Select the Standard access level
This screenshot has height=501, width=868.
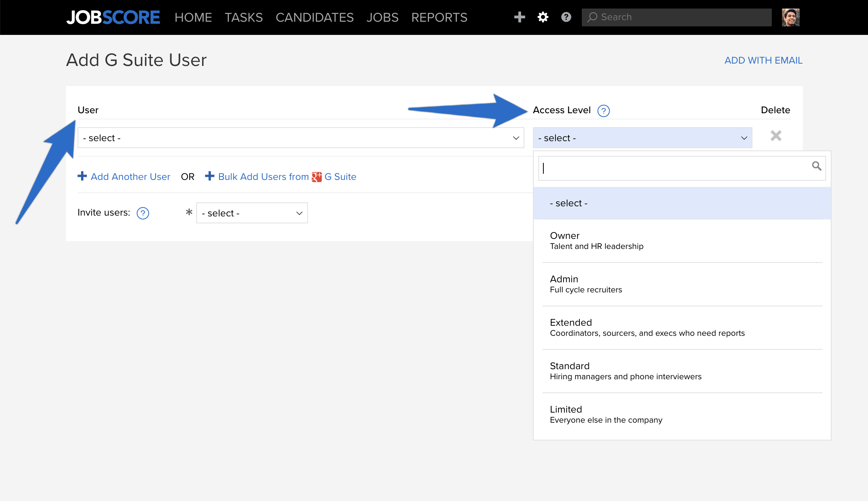[682, 371]
